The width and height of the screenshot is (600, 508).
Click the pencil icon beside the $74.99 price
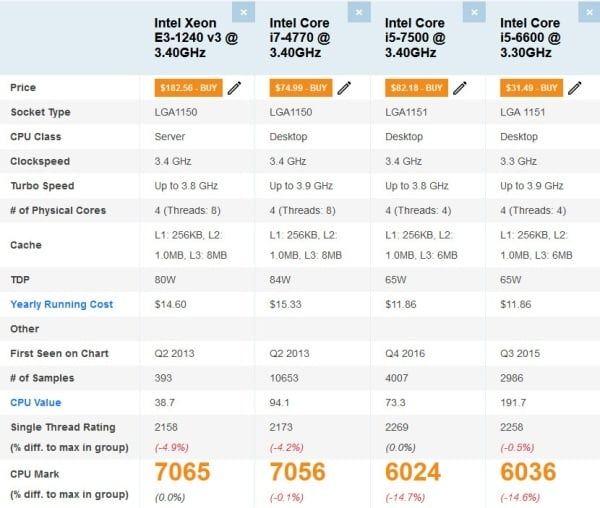[x=343, y=87]
